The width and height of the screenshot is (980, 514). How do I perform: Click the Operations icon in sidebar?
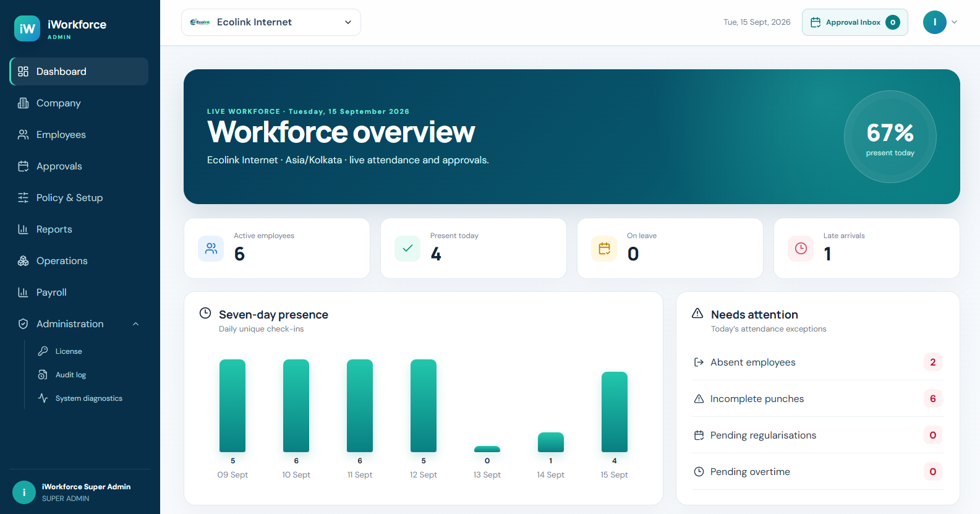pos(23,260)
